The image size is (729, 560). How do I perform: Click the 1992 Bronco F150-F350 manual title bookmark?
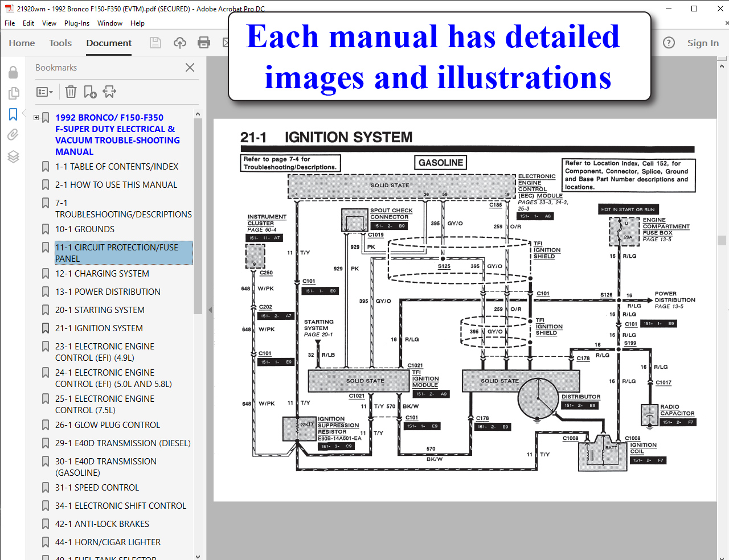[x=117, y=135]
